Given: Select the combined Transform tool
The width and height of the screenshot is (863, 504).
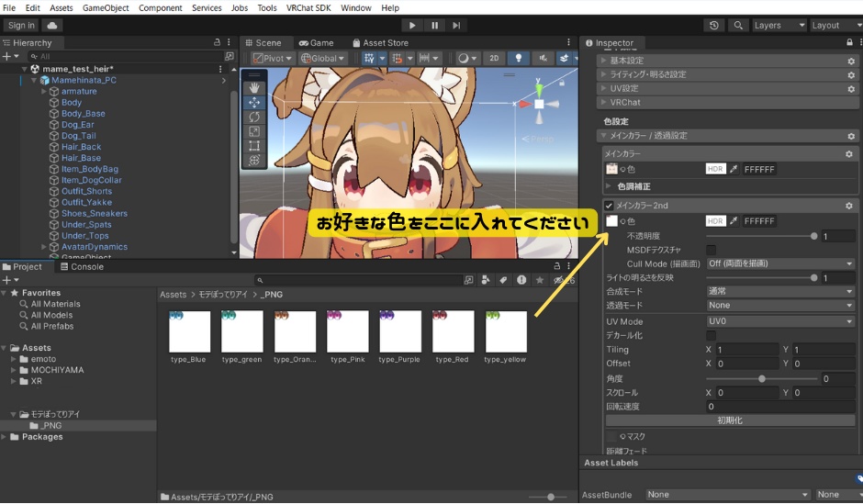Looking at the screenshot, I should click(x=253, y=160).
